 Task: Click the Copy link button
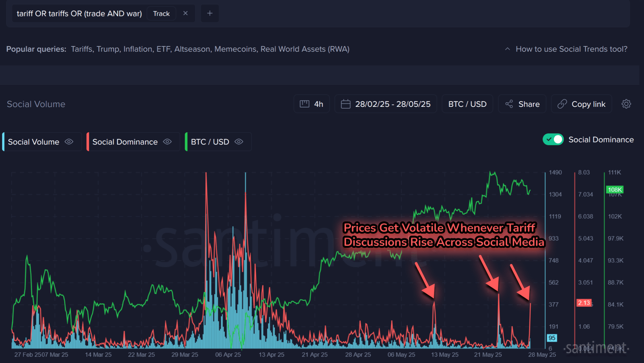[581, 104]
